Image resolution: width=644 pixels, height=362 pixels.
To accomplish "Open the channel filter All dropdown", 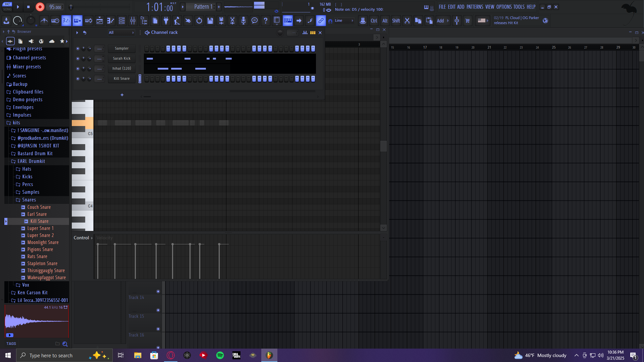I will (x=121, y=33).
